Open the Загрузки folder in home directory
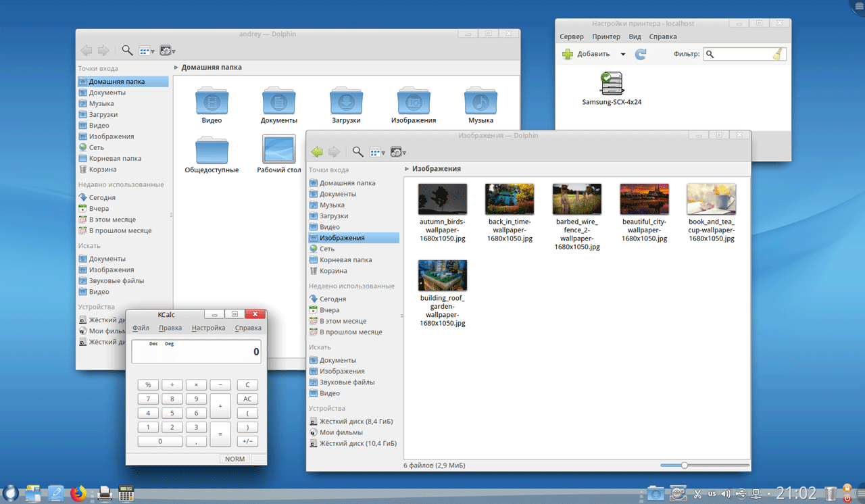Image resolution: width=865 pixels, height=504 pixels. [346, 102]
